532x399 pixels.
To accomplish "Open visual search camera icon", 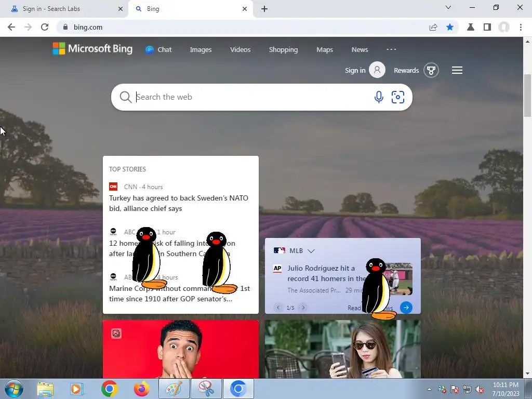I will coord(397,97).
